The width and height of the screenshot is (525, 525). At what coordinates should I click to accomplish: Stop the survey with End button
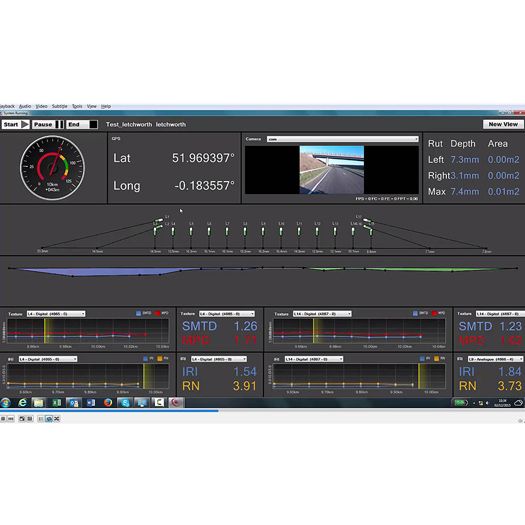point(82,125)
